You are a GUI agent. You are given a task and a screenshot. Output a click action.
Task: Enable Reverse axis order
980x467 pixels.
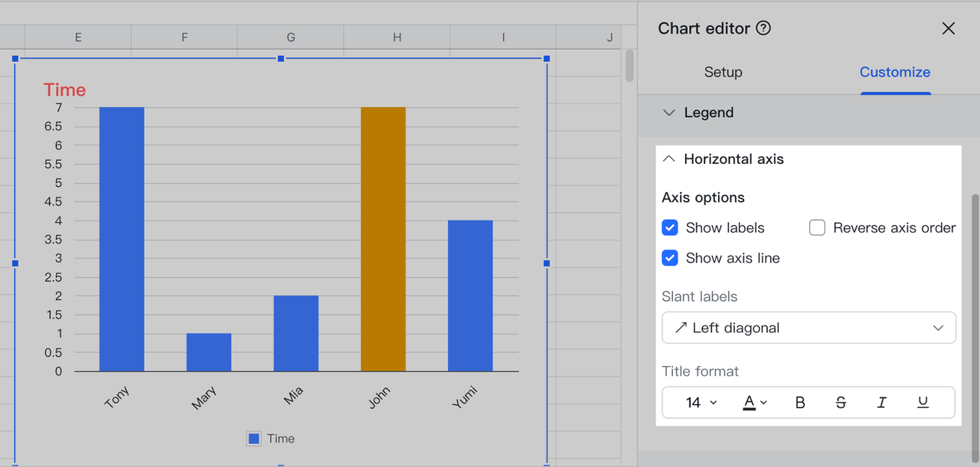(817, 228)
